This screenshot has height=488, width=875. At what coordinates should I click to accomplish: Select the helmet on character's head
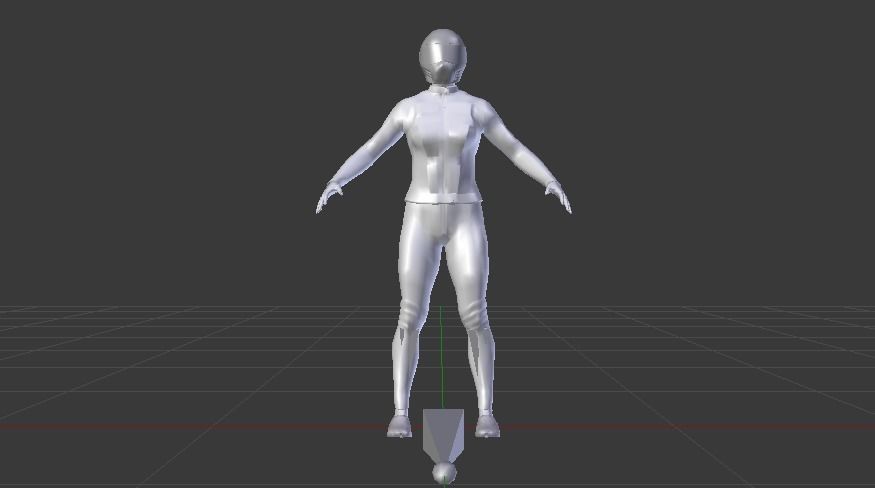443,56
